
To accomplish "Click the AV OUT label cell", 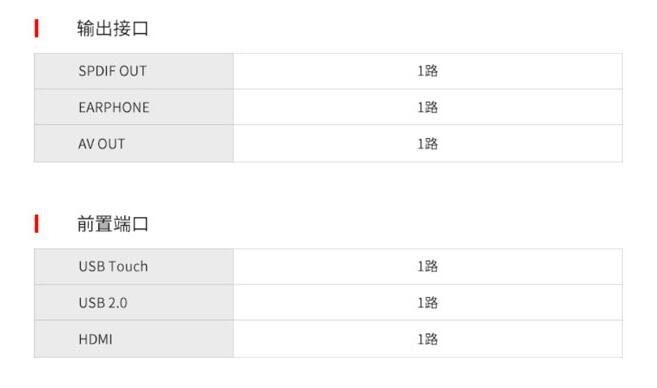I will [134, 144].
